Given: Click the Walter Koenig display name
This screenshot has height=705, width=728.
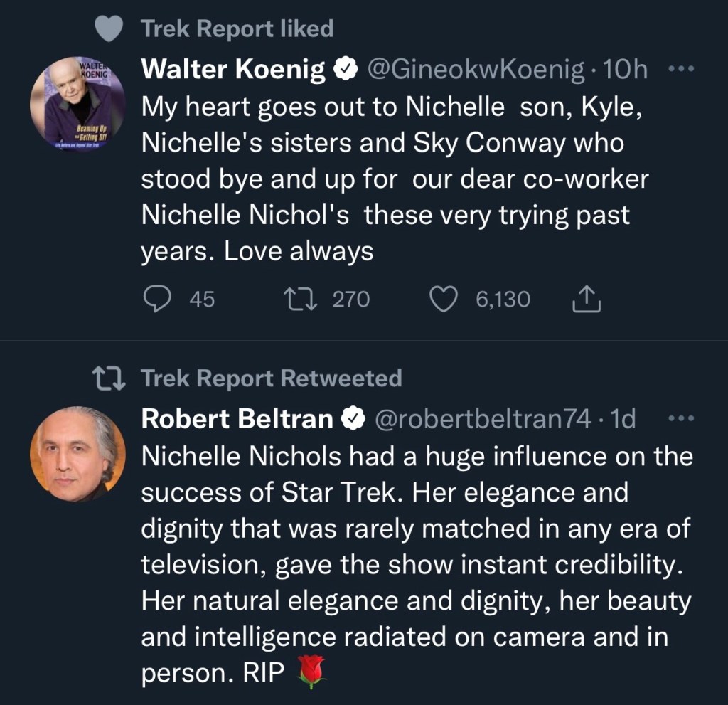Looking at the screenshot, I should [x=234, y=70].
